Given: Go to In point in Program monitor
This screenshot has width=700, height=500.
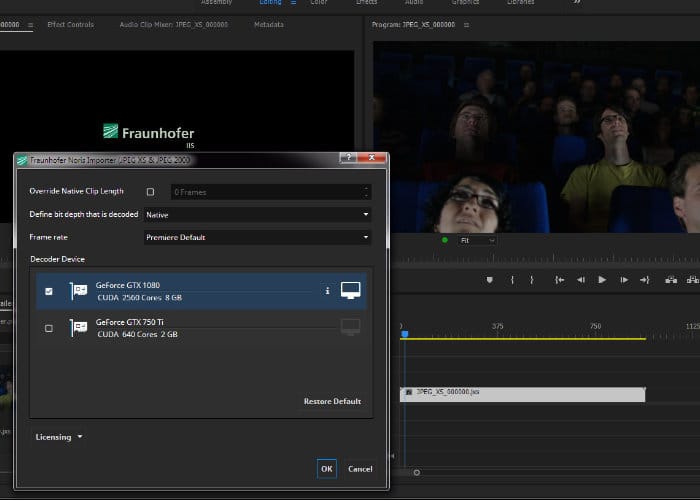Looking at the screenshot, I should (x=559, y=280).
